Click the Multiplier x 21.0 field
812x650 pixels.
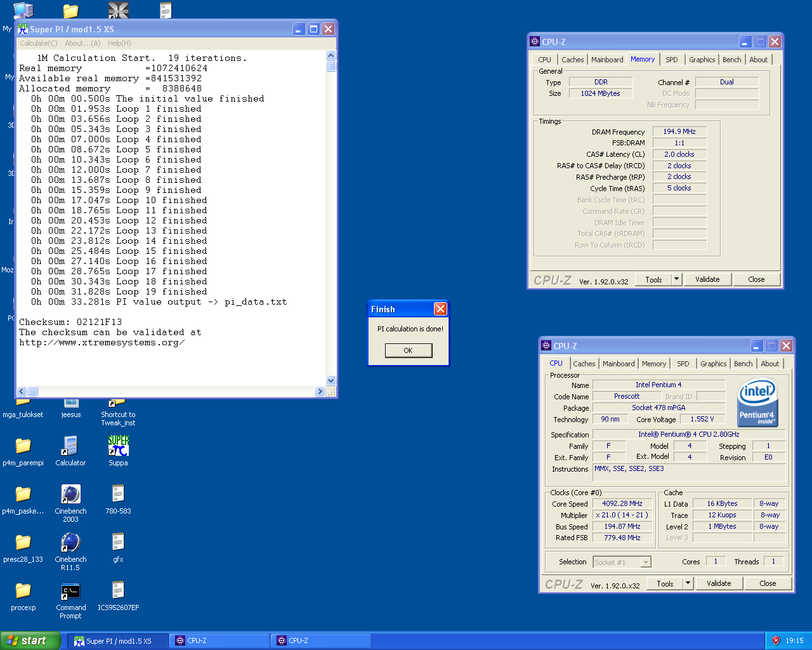coord(622,515)
